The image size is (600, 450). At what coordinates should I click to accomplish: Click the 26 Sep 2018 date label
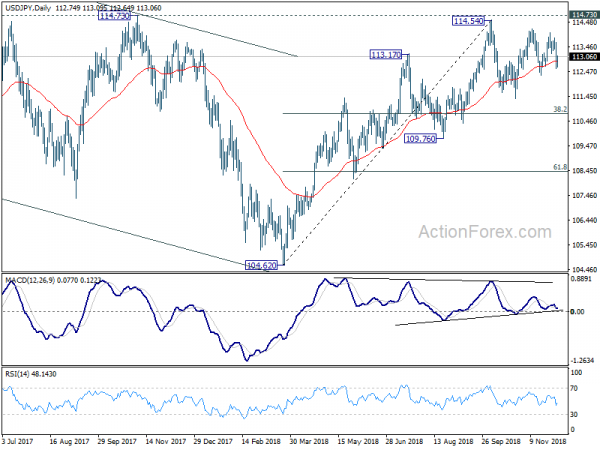tap(501, 441)
